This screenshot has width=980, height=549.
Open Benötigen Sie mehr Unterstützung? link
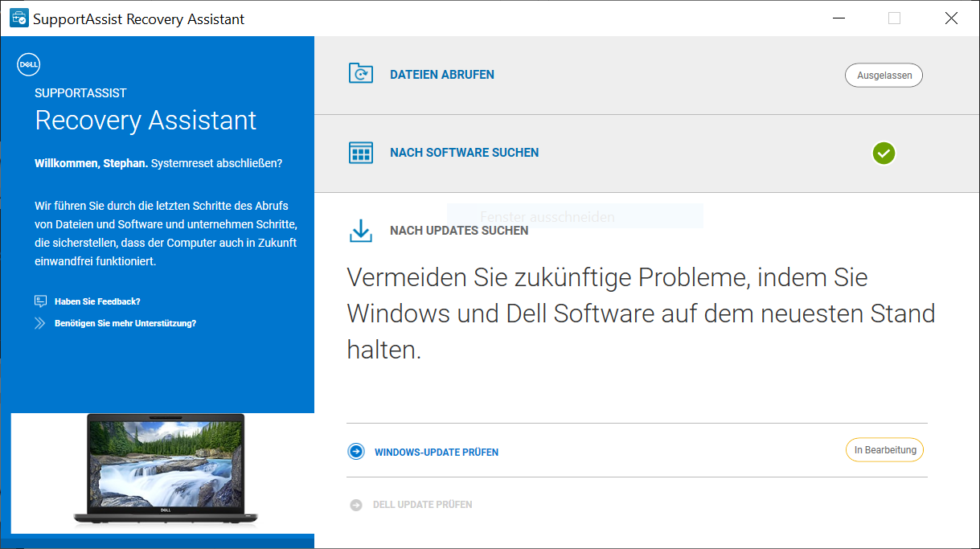click(x=125, y=323)
